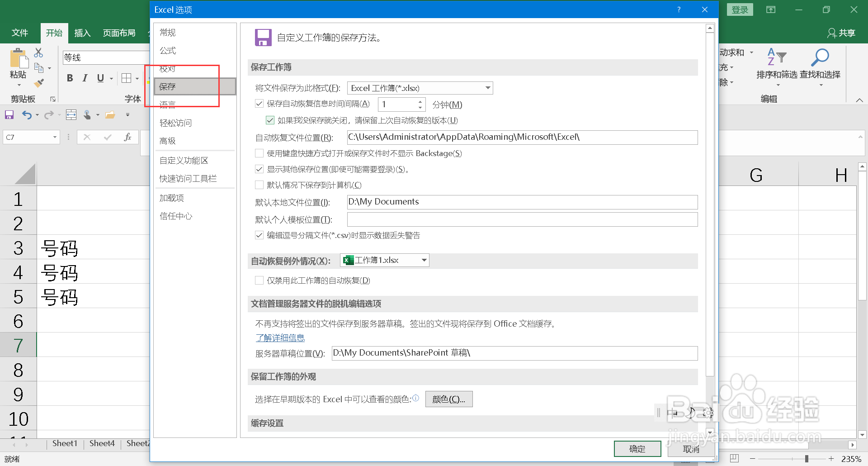The height and width of the screenshot is (466, 868).
Task: Open the save file format dropdown
Action: (488, 88)
